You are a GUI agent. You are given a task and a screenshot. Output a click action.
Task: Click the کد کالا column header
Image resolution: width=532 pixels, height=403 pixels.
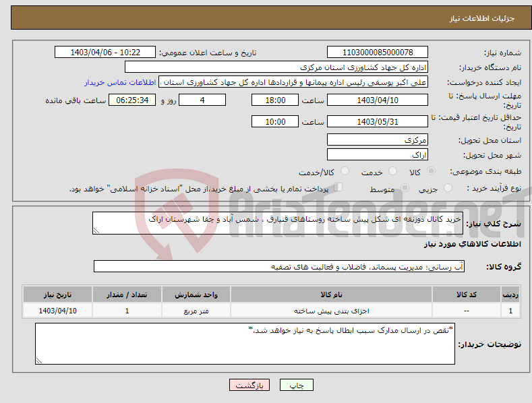(x=467, y=294)
